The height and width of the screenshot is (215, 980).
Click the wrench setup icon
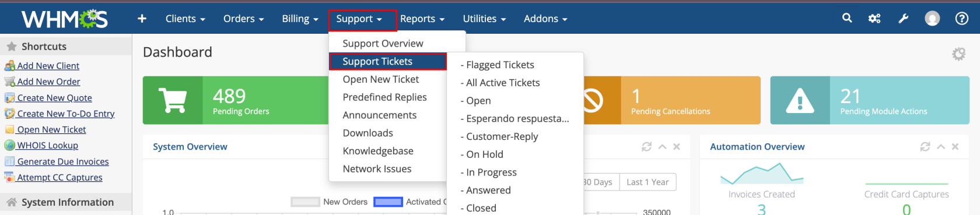(904, 19)
